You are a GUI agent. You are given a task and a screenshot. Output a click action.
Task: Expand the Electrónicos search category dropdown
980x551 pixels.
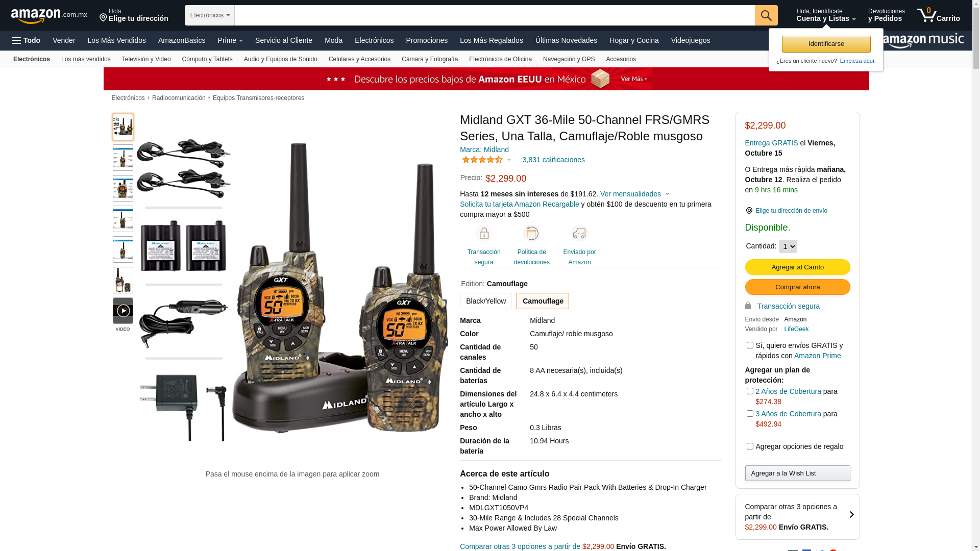point(210,15)
